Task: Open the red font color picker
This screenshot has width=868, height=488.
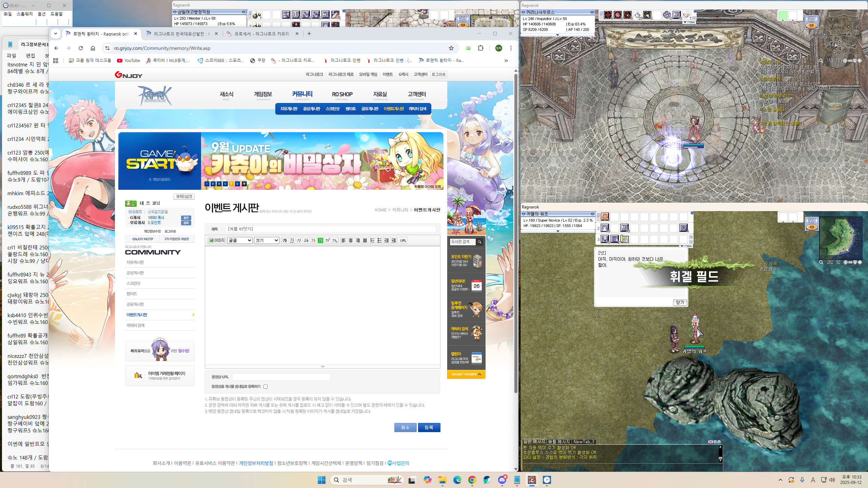Action: point(313,240)
